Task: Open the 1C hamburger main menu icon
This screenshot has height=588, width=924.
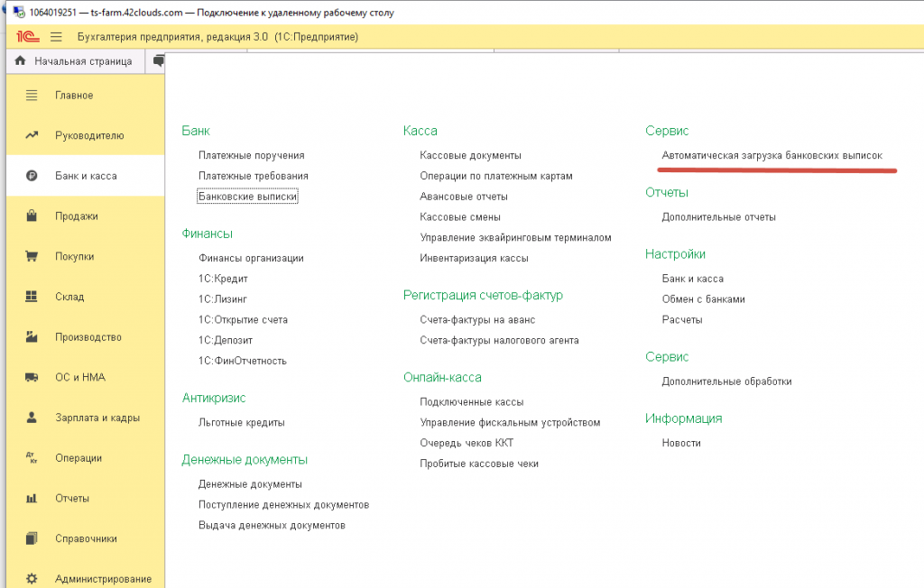Action: click(56, 37)
